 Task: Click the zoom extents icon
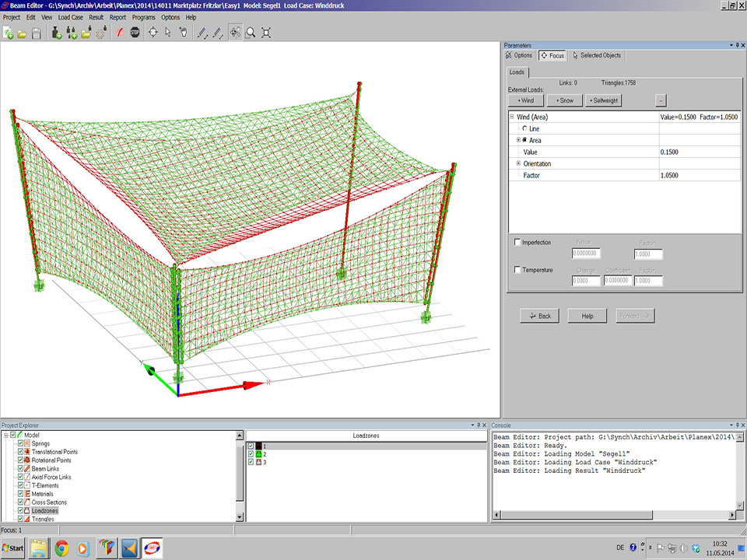(267, 33)
